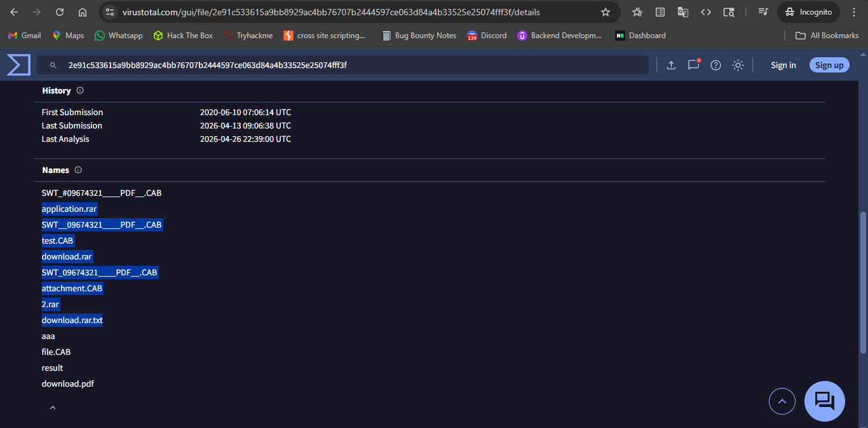This screenshot has width=868, height=428.
Task: Open Chrome three-dot menu
Action: click(x=853, y=12)
